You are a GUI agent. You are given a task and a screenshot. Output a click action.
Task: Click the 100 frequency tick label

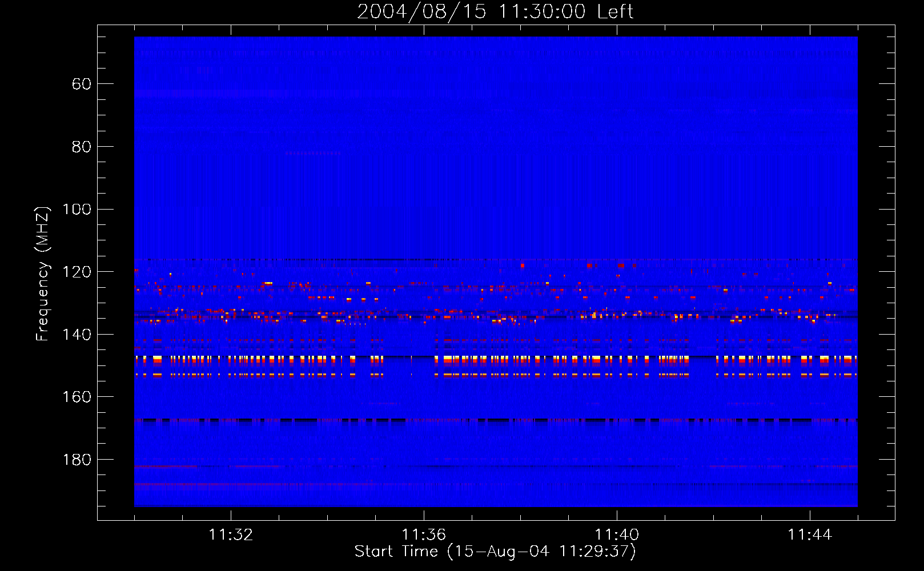pos(77,210)
